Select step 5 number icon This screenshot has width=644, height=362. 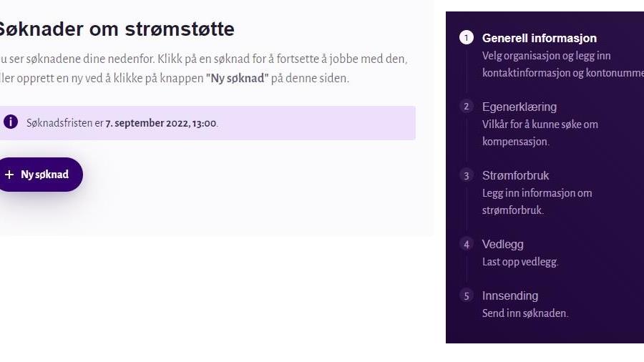(466, 295)
